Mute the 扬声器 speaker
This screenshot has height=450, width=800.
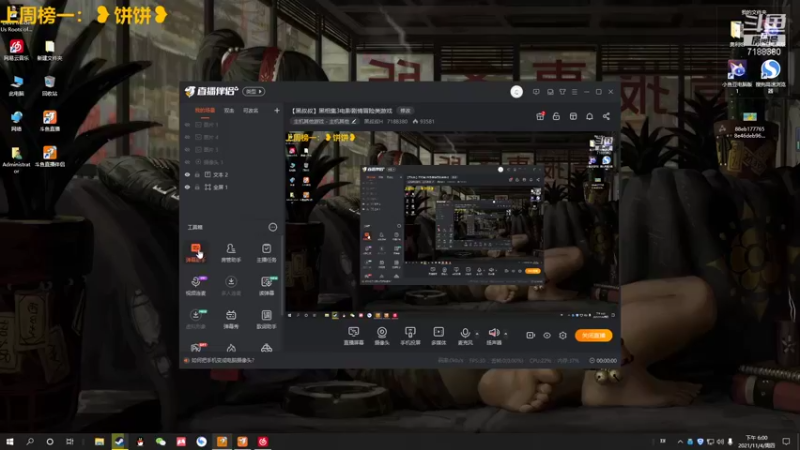click(493, 336)
